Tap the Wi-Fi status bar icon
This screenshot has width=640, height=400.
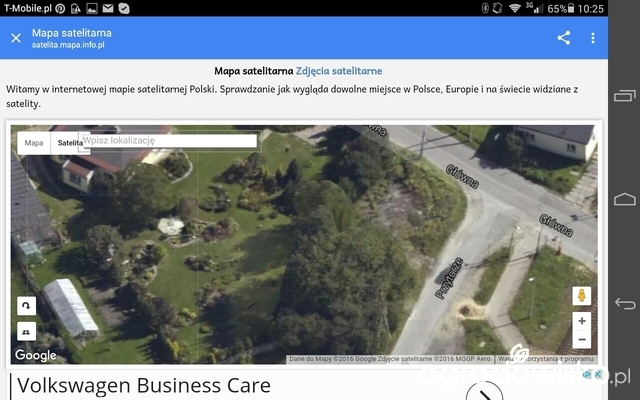tap(515, 8)
